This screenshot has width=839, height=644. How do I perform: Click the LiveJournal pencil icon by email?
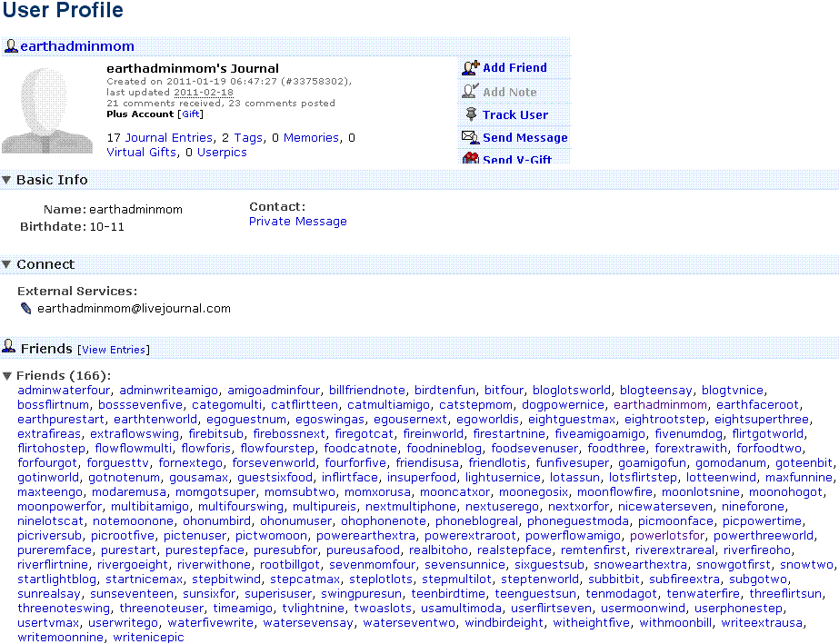(26, 309)
